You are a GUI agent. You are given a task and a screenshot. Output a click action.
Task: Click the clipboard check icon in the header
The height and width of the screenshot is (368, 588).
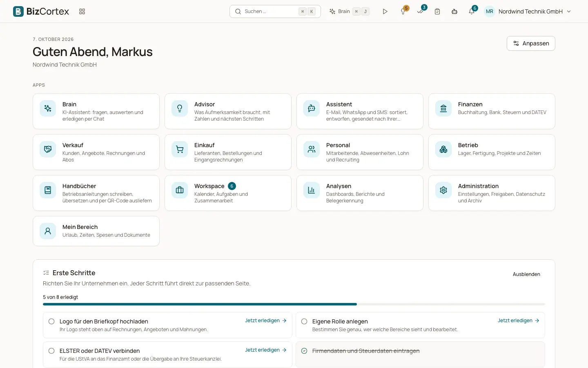(437, 11)
